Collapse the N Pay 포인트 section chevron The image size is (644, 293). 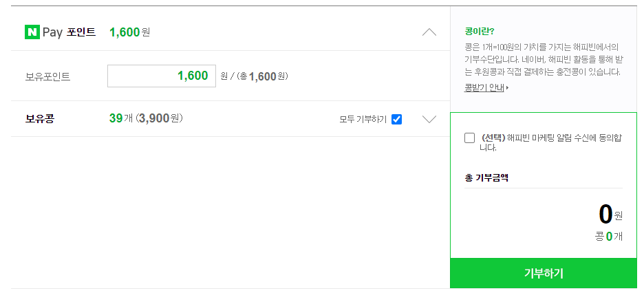[x=429, y=32]
